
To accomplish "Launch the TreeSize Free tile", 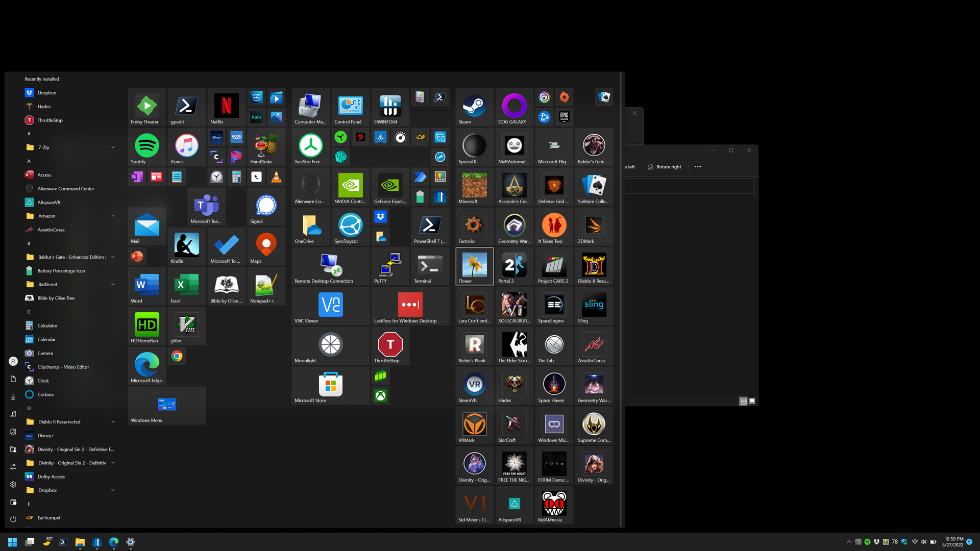I will [x=311, y=146].
